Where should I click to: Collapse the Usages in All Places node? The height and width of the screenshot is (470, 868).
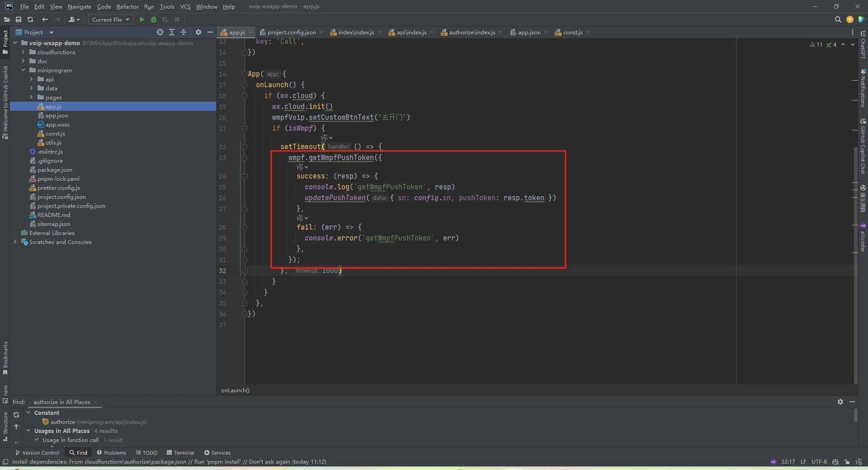pos(28,431)
